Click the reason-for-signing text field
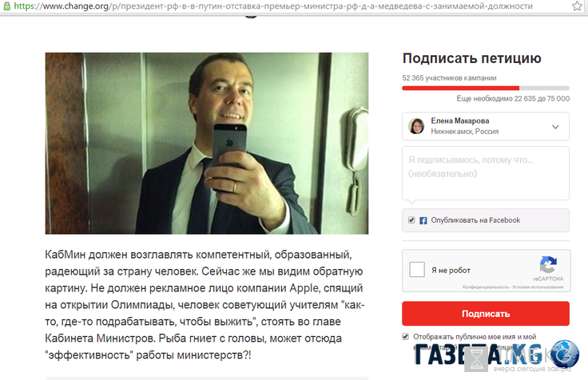The height and width of the screenshot is (380, 588). click(486, 173)
